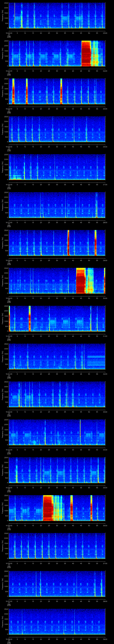Click the 16:22:00 start time label
Image resolution: width=114 pixels, height=644 pixels.
(9, 33)
